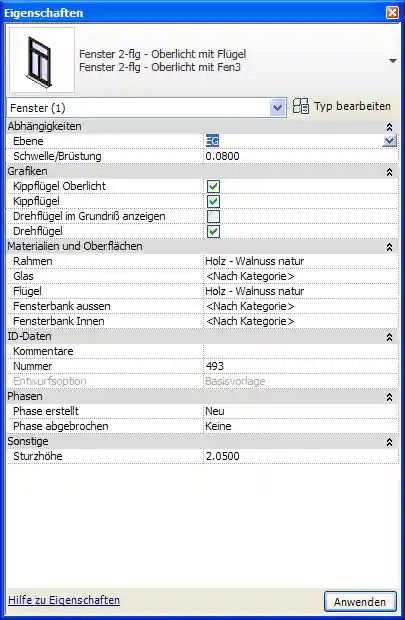405x620 pixels.
Task: Click the Kippflügel Oberlicht label
Action: click(x=59, y=186)
